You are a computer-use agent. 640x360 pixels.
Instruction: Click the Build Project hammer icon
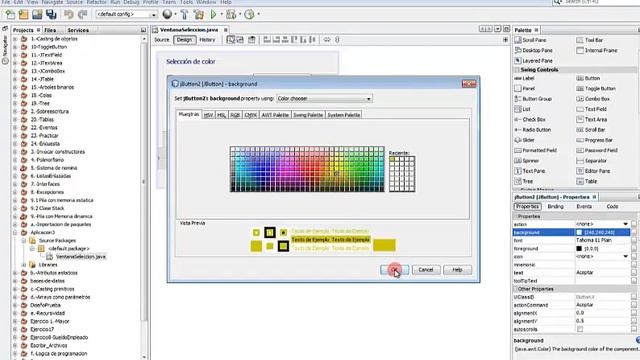click(184, 15)
